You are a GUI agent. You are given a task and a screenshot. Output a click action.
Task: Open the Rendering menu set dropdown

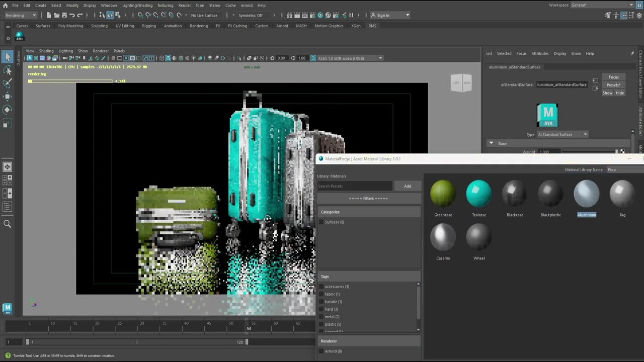click(x=20, y=15)
